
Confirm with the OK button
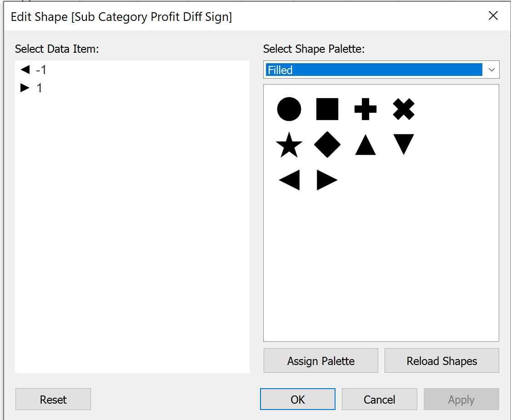pyautogui.click(x=298, y=400)
